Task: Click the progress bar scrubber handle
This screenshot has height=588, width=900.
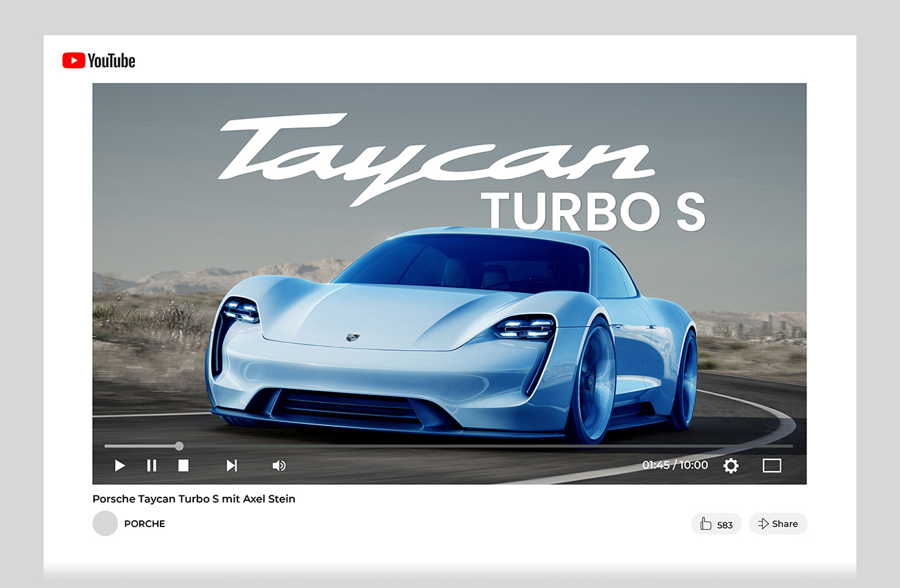Action: point(179,446)
